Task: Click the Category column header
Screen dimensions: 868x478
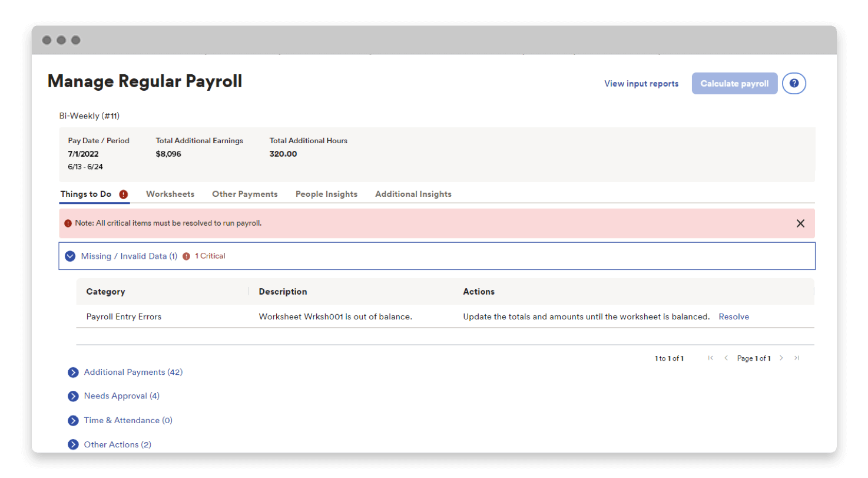Action: click(x=105, y=292)
